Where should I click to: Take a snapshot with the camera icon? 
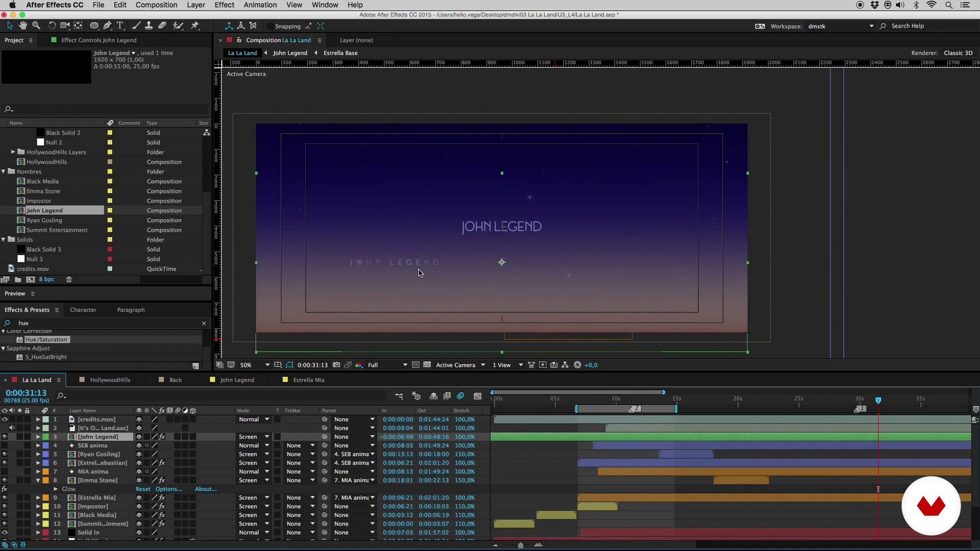coord(336,365)
